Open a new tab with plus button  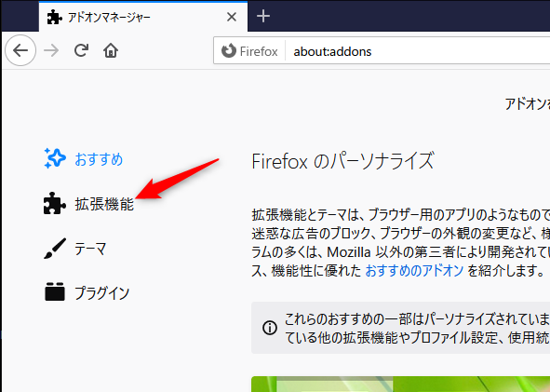(x=263, y=16)
